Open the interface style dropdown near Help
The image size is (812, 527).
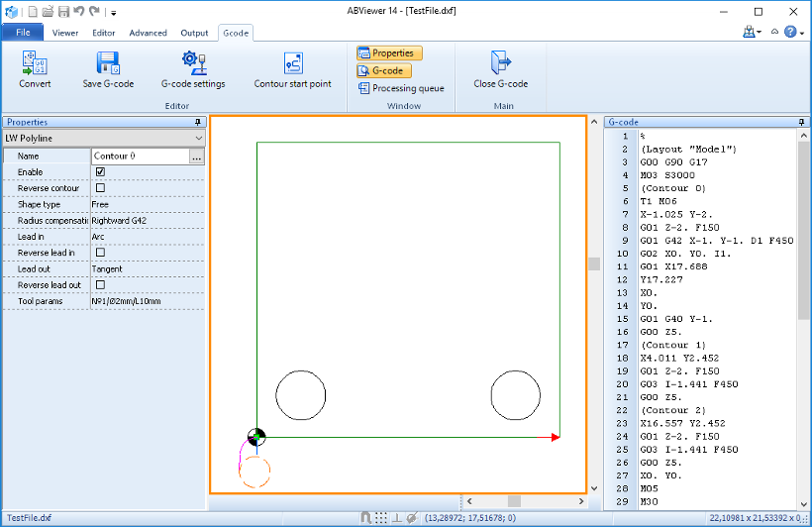tap(752, 32)
